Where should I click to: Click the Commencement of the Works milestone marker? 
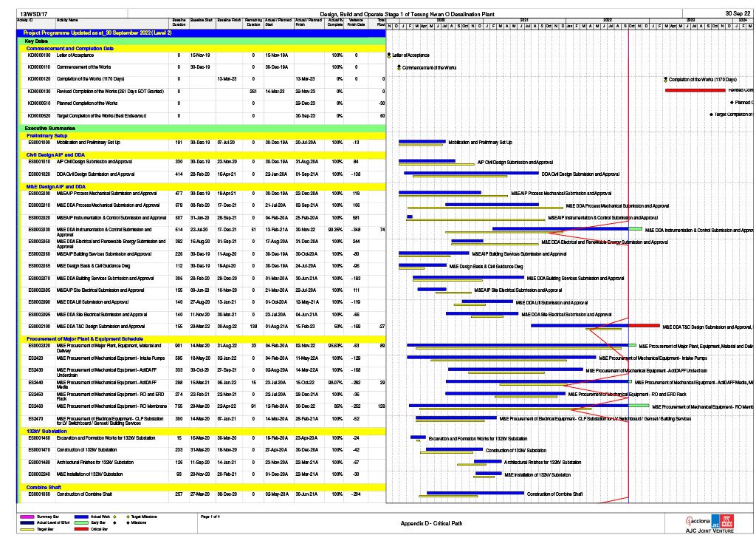coord(398,67)
